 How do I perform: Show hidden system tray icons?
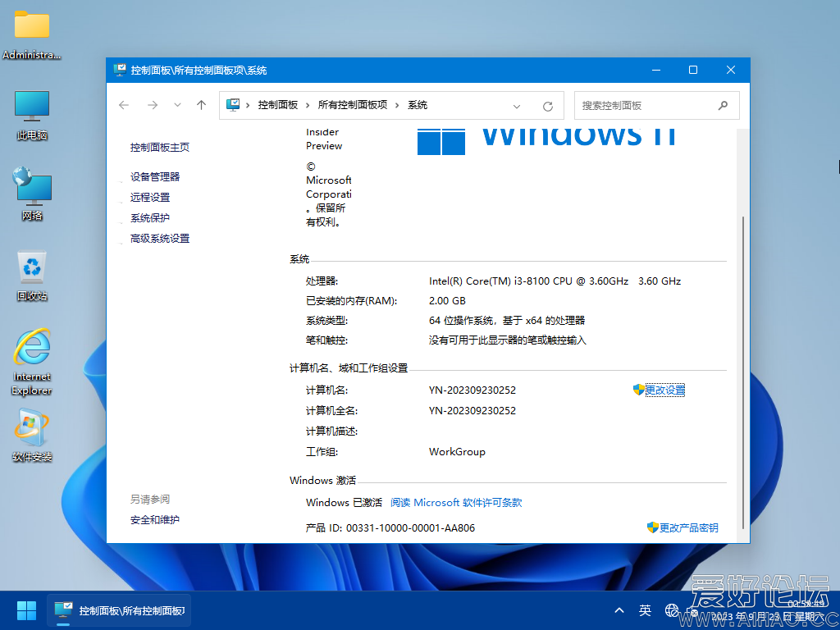[619, 610]
